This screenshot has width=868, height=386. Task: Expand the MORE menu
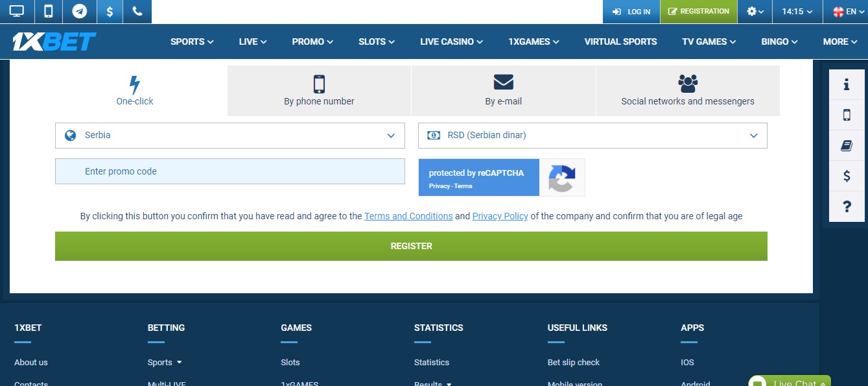841,42
